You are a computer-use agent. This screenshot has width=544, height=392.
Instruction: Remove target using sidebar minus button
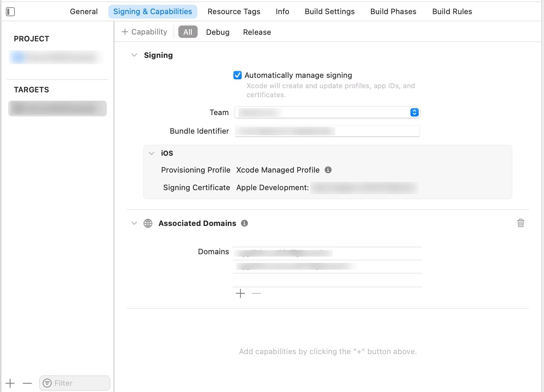27,383
